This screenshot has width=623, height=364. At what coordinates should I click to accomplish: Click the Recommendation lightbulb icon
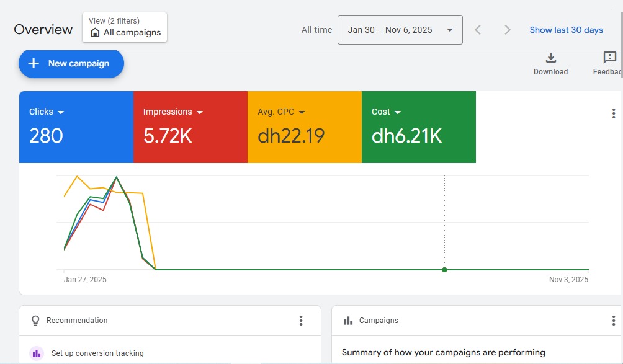point(35,321)
